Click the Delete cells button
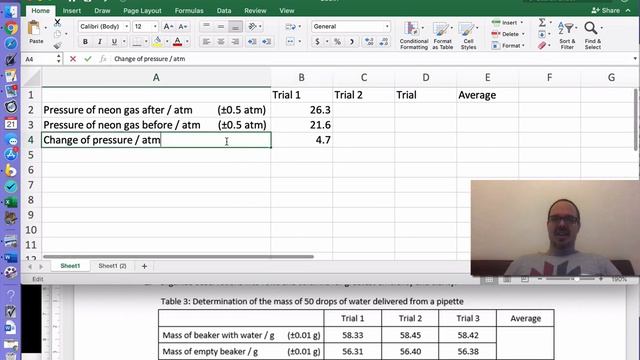The image size is (640, 360). [508, 34]
